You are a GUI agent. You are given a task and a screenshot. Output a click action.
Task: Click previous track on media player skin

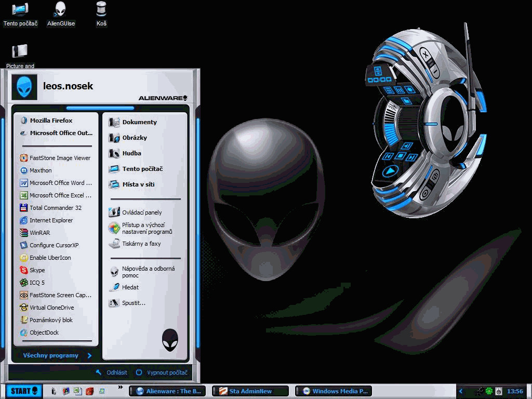[x=388, y=156]
